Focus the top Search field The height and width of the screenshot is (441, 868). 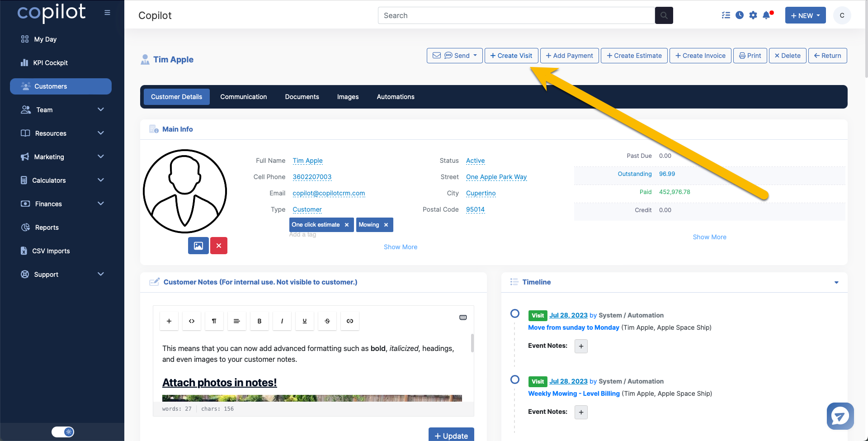516,15
